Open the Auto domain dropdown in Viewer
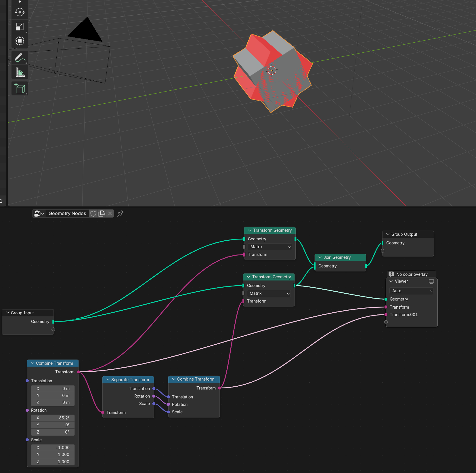476x473 pixels. point(411,291)
